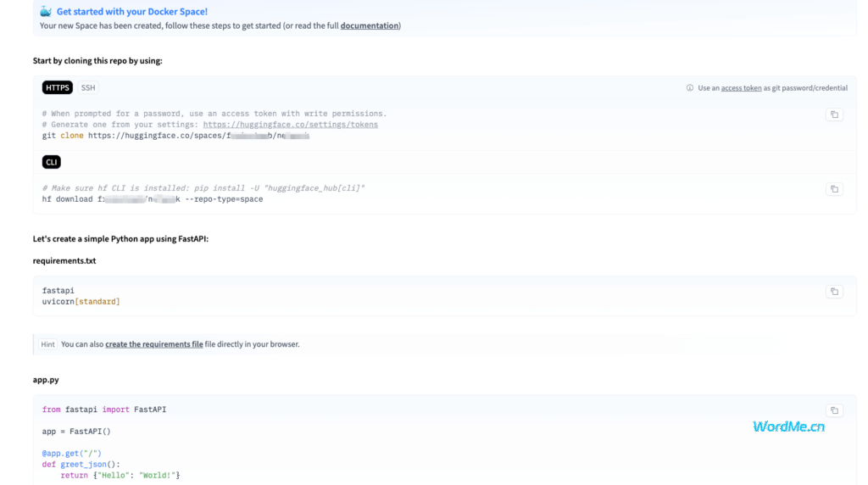
Task: Click the 'Start by cloning this repo' heading
Action: tap(97, 61)
